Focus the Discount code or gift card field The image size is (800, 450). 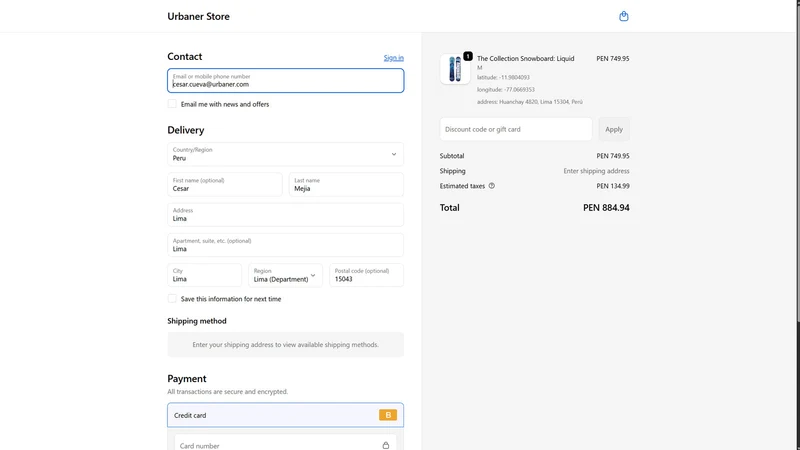[x=516, y=129]
